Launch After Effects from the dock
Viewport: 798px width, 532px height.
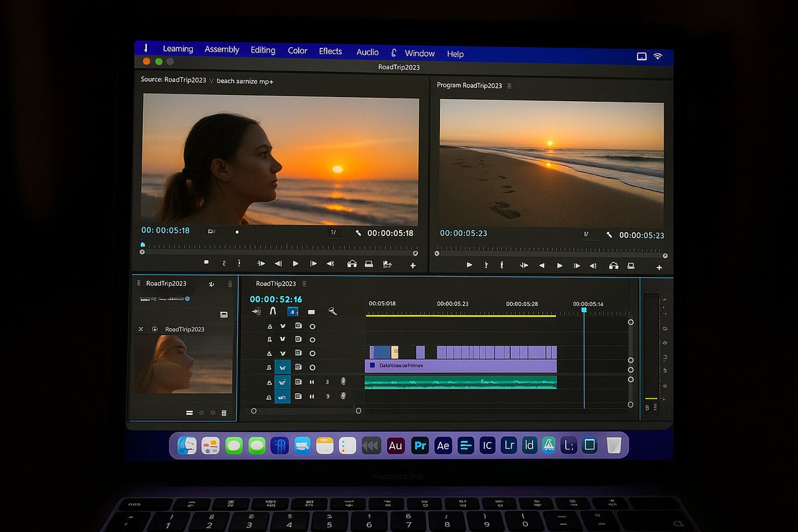point(444,446)
